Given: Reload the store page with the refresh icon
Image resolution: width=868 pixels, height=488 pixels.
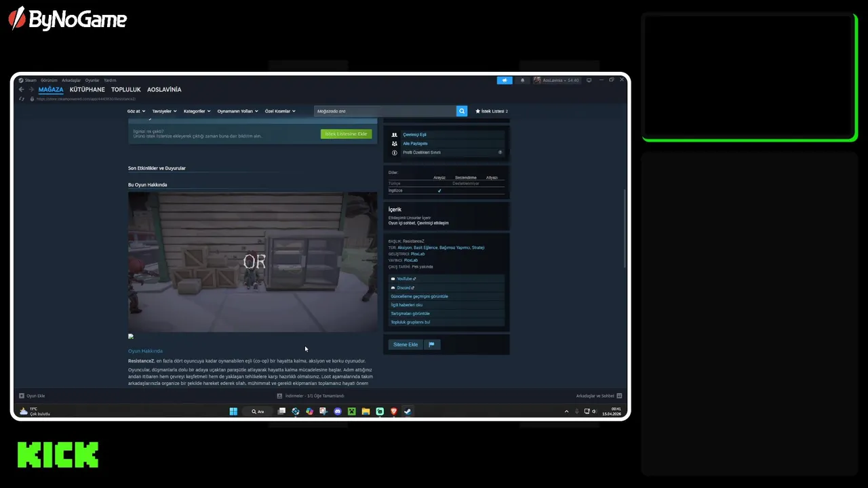Looking at the screenshot, I should 22,99.
